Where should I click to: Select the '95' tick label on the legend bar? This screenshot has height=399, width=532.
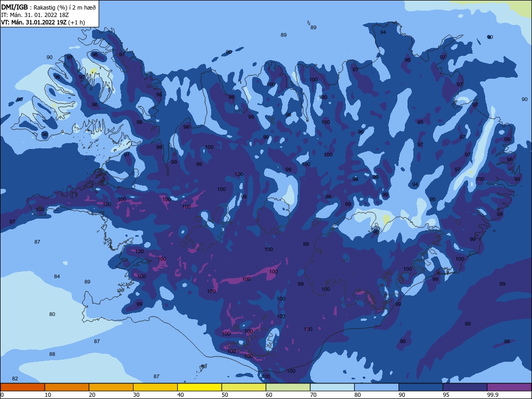(x=446, y=395)
